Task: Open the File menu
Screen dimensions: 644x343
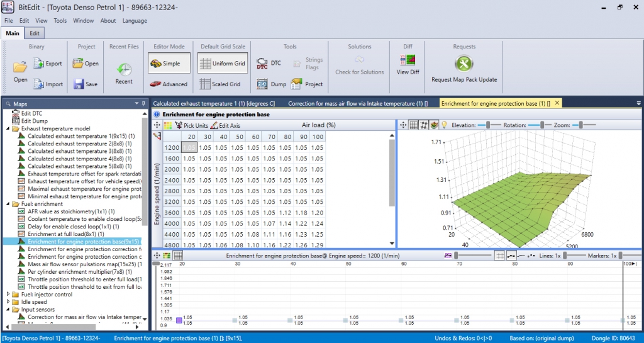Action: click(9, 21)
